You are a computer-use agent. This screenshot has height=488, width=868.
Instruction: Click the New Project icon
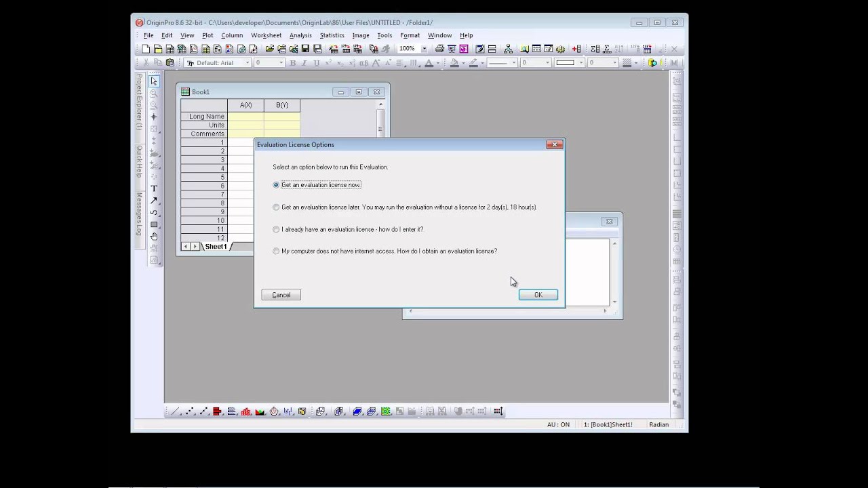146,49
